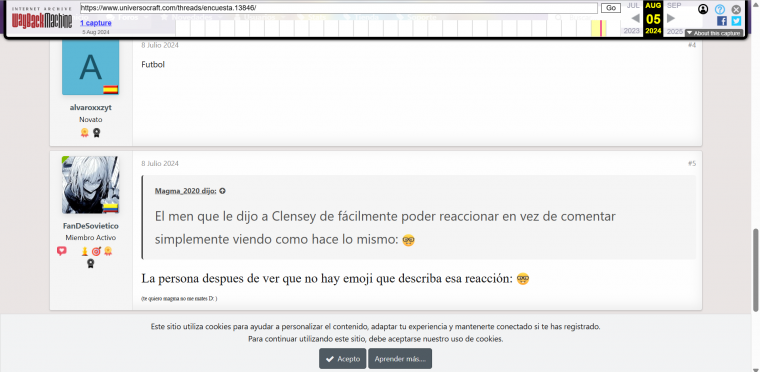
Task: Open the Wayback user account icon
Action: pos(703,9)
